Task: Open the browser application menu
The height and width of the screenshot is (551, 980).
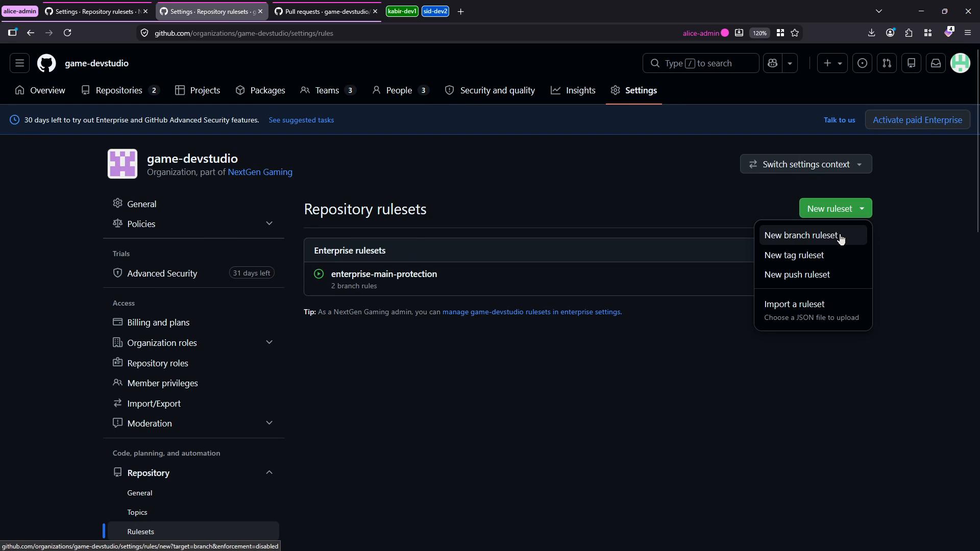Action: tap(968, 33)
